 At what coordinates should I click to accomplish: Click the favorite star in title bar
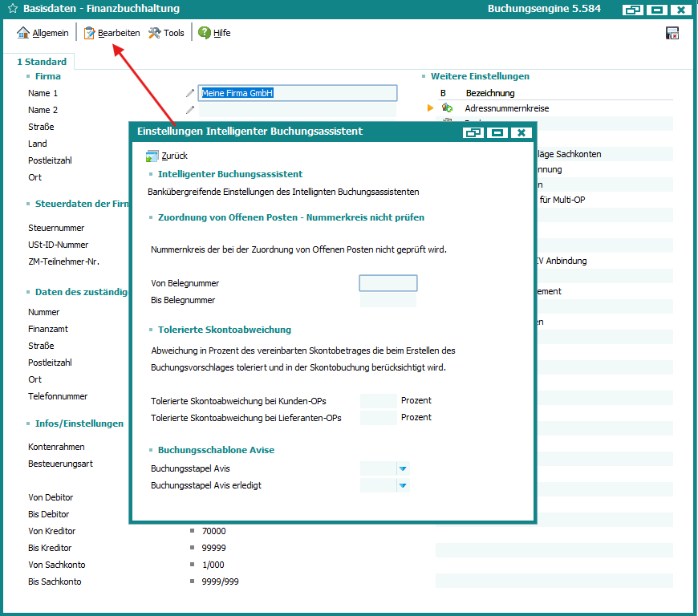point(12,9)
